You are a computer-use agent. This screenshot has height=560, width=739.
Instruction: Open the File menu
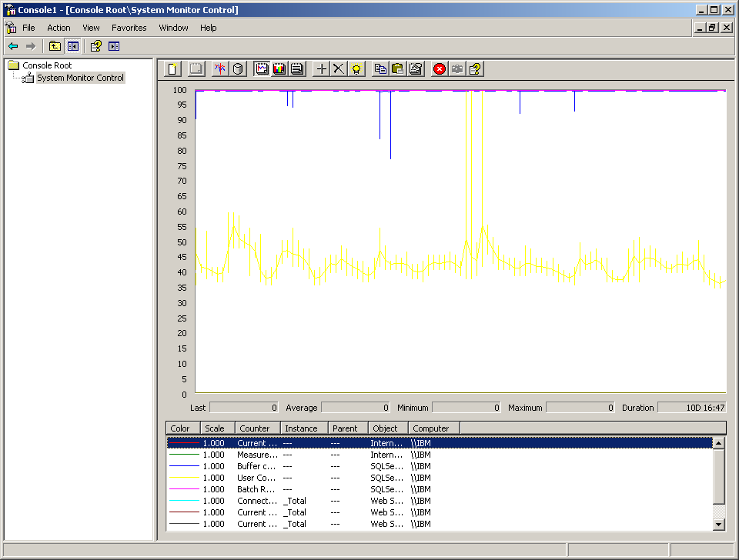[x=28, y=28]
